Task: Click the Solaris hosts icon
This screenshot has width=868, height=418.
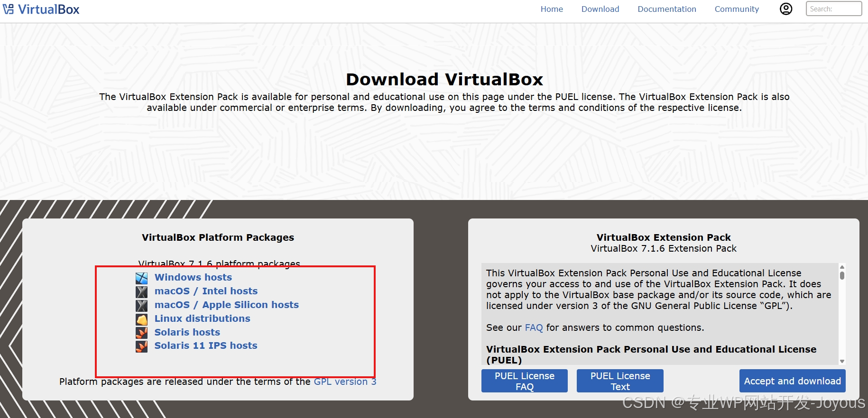Action: pos(141,333)
